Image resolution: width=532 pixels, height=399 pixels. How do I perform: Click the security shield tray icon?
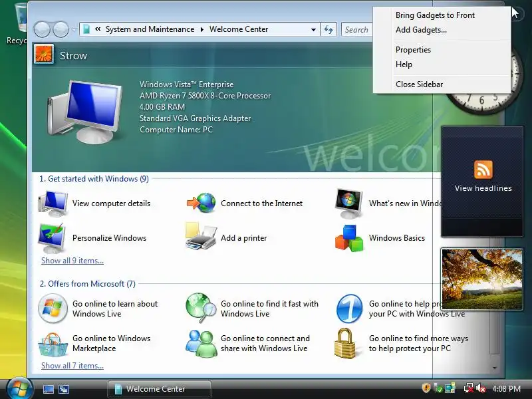[x=426, y=388]
